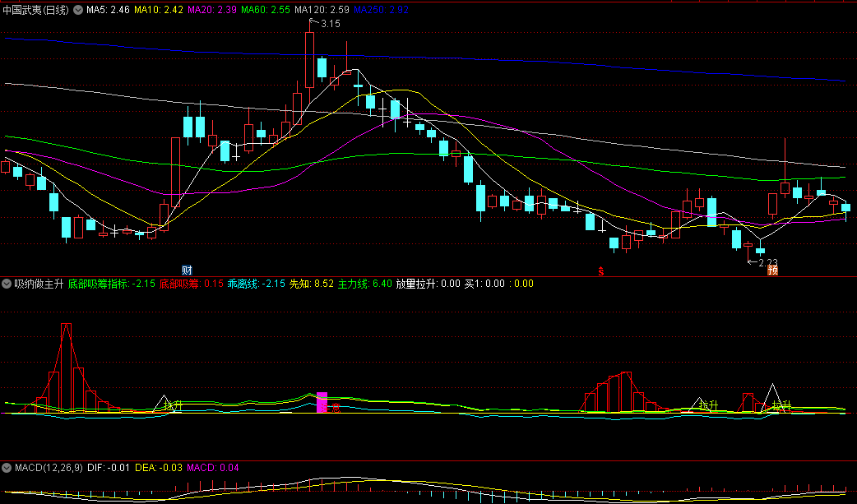Image resolution: width=857 pixels, height=504 pixels.
Task: Click the 买1: 0.00 value
Action: point(484,284)
